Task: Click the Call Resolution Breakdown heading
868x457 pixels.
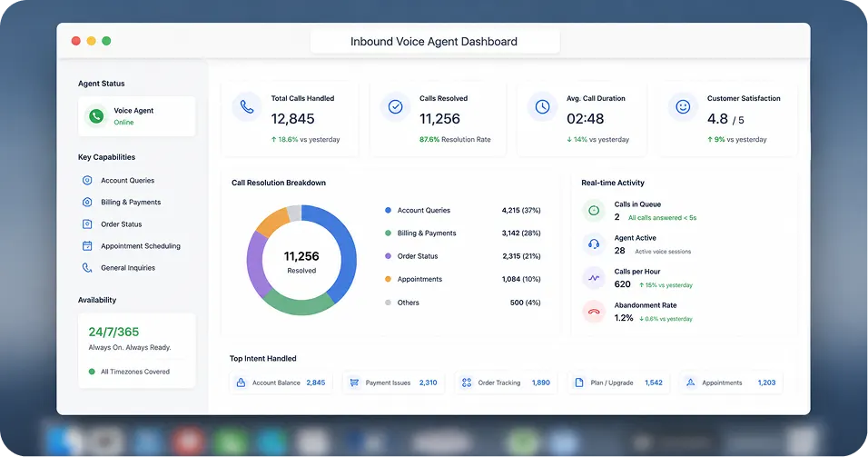Action: tap(279, 183)
